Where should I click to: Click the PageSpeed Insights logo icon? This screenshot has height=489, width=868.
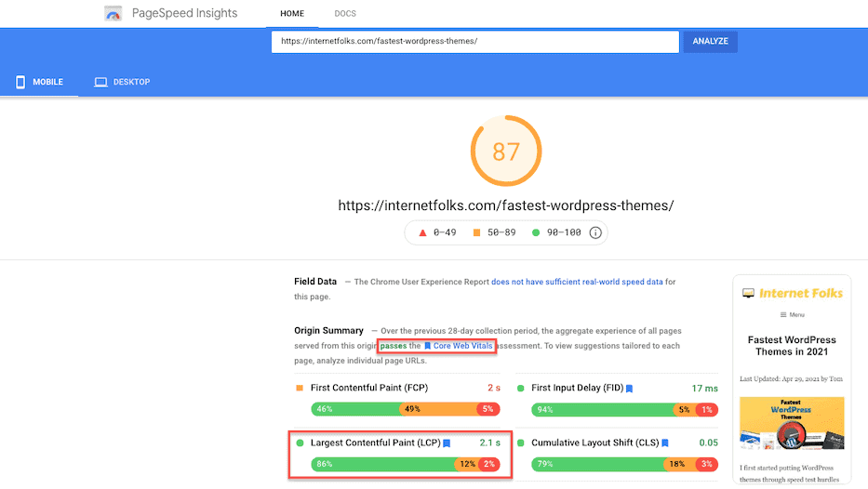[x=113, y=13]
